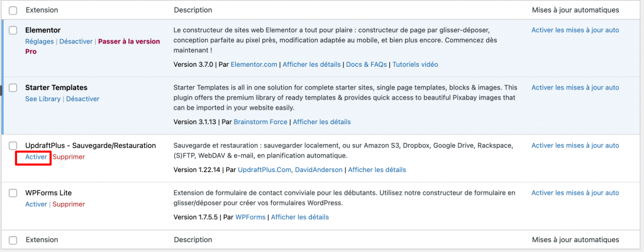
Task: Toggle the select-all checkbox in header row
Action: pyautogui.click(x=13, y=10)
